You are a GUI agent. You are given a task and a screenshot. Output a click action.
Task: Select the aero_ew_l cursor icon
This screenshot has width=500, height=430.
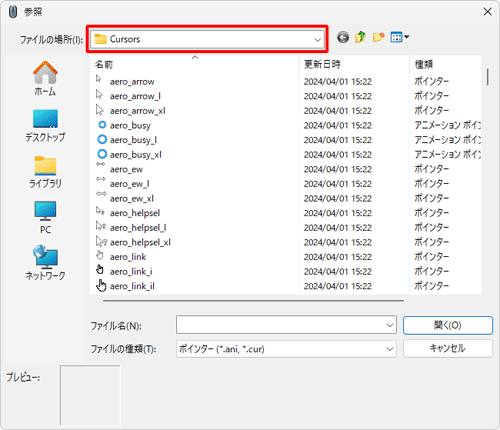[101, 179]
